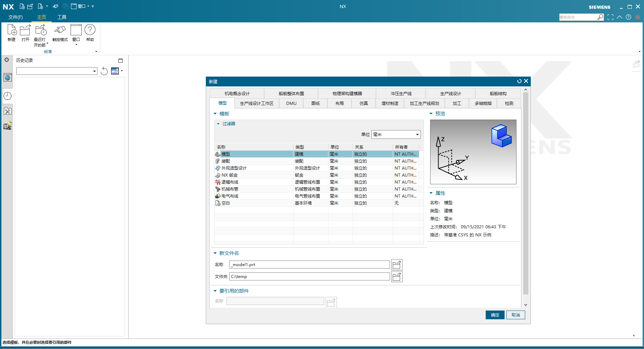This screenshot has height=349, width=644.
Task: Open quick access toolbar customize arrow
Action: click(x=93, y=6)
